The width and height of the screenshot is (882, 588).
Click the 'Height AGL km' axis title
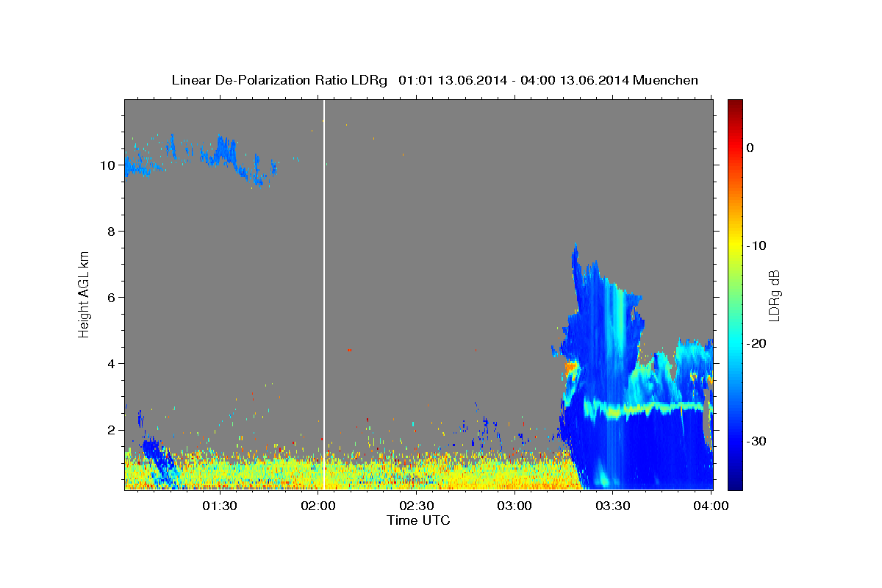[84, 294]
